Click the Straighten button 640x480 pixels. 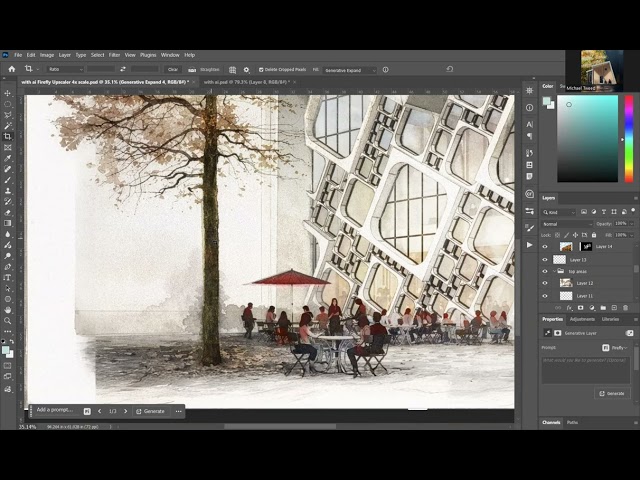click(204, 70)
